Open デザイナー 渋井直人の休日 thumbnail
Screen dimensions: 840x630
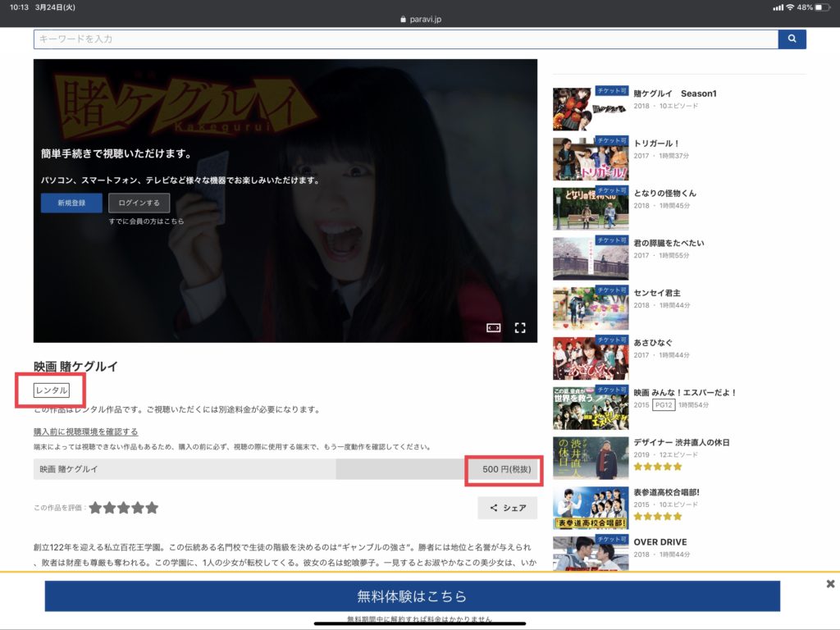click(x=591, y=458)
